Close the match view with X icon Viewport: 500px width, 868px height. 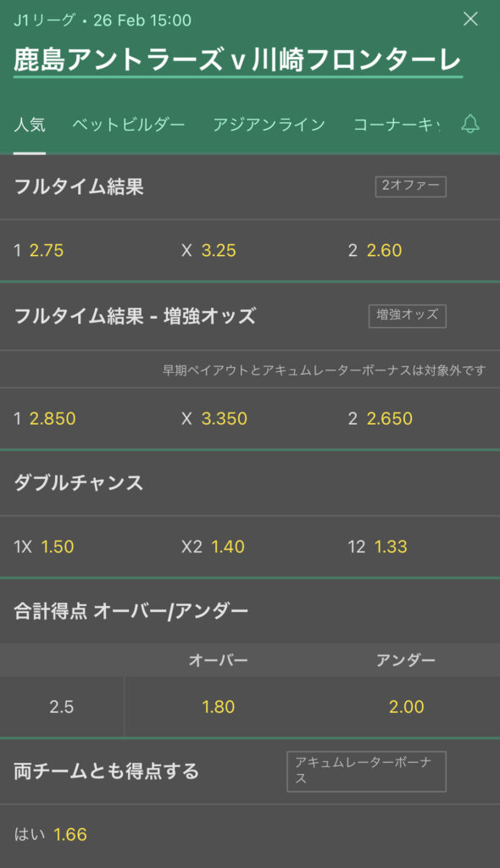coord(470,19)
